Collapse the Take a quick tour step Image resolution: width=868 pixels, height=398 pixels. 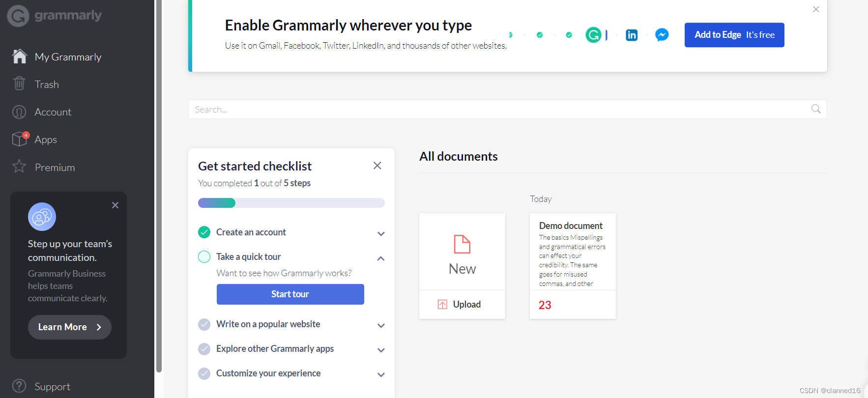(381, 258)
